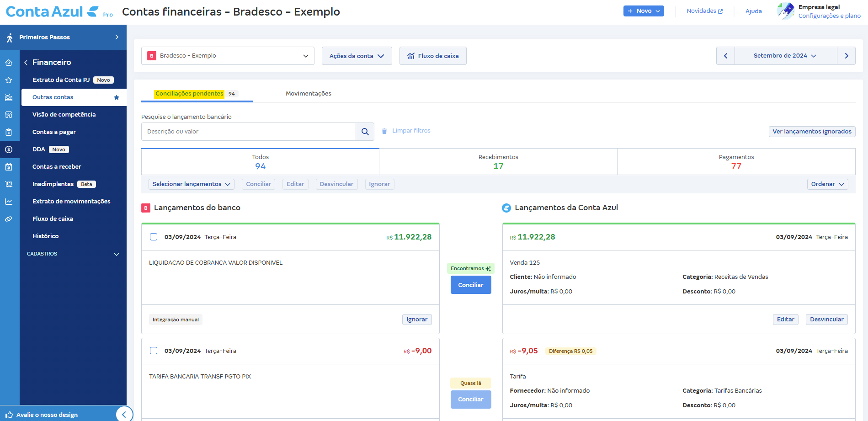
Task: Click the Bradesco icon beside Lançamentos do banco
Action: (x=146, y=208)
